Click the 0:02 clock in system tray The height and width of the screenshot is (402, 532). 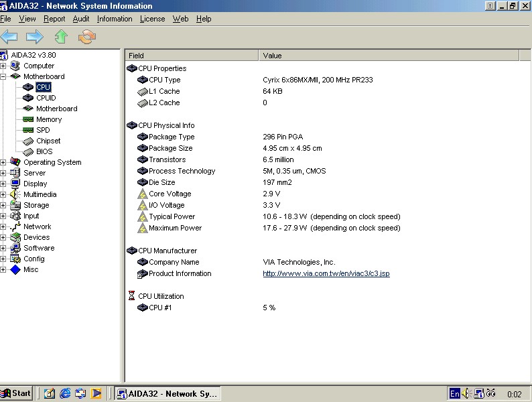(x=514, y=394)
